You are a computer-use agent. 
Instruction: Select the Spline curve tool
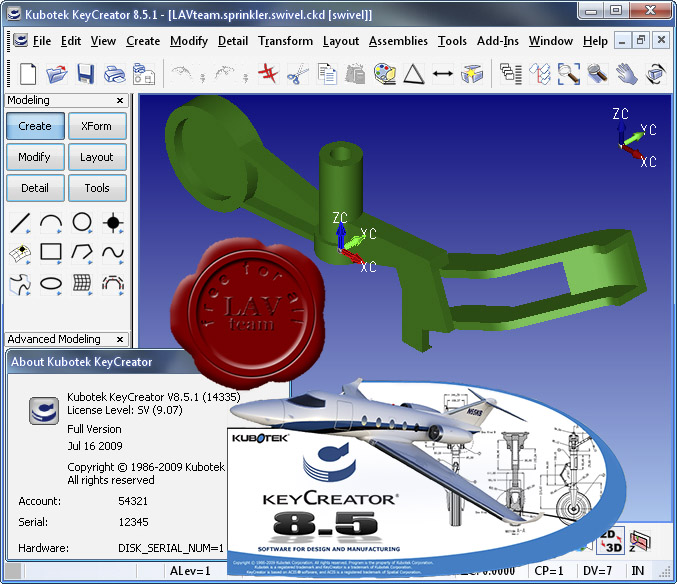(x=113, y=253)
